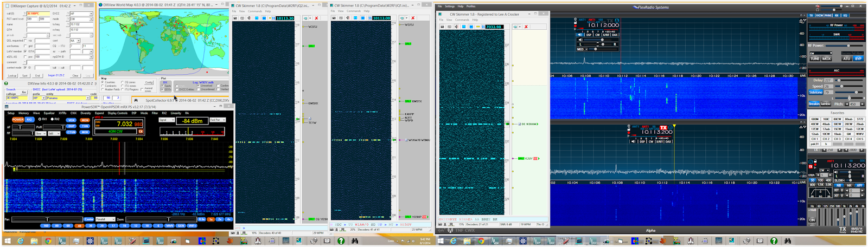Open the Diversity menu in PowerSDR
This screenshot has width=868, height=247.
[x=86, y=113]
